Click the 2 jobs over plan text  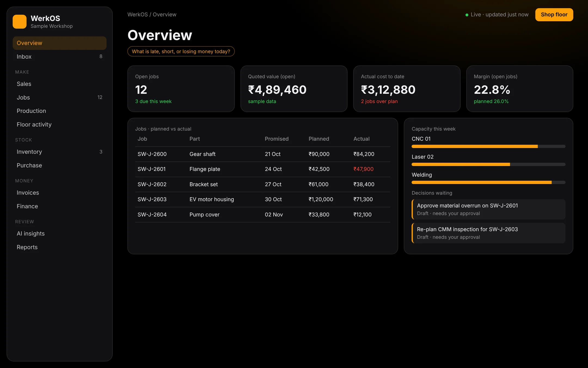379,101
